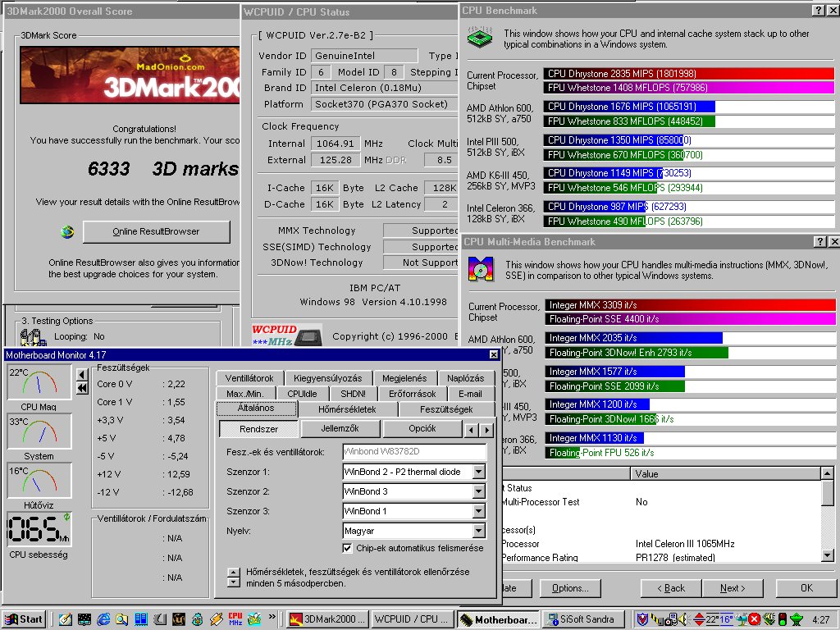Viewport: 840px width, 630px height.
Task: Open the Erőforrások tab
Action: click(x=413, y=394)
